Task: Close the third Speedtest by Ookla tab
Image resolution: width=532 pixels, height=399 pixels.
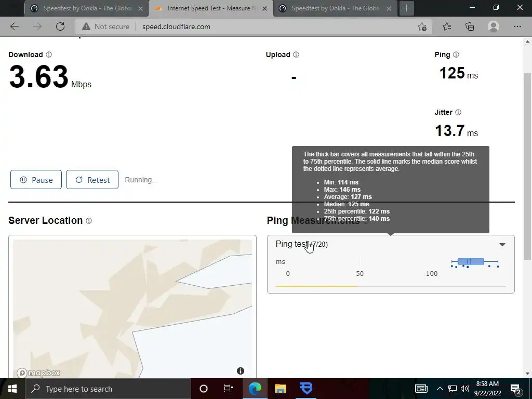Action: 389,8
